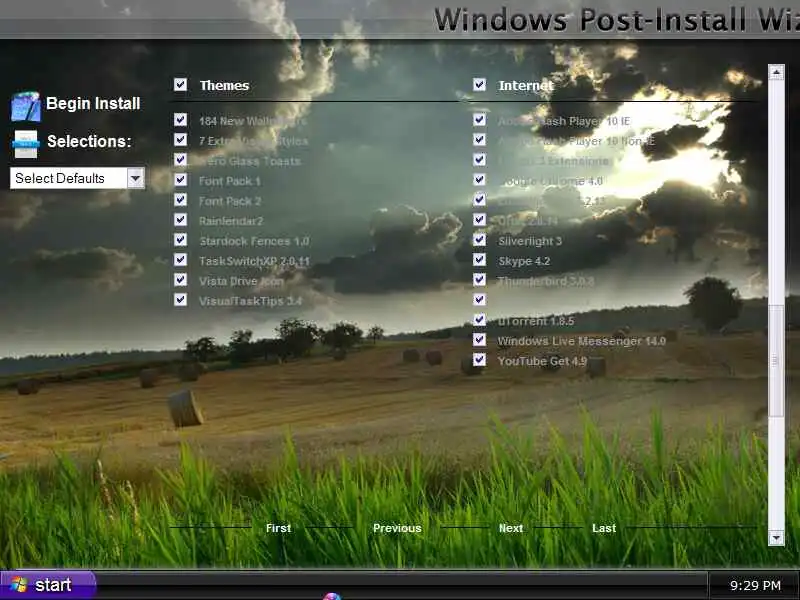Screen dimensions: 800x600
Task: Click the scrollbar up arrow
Action: pyautogui.click(x=776, y=72)
